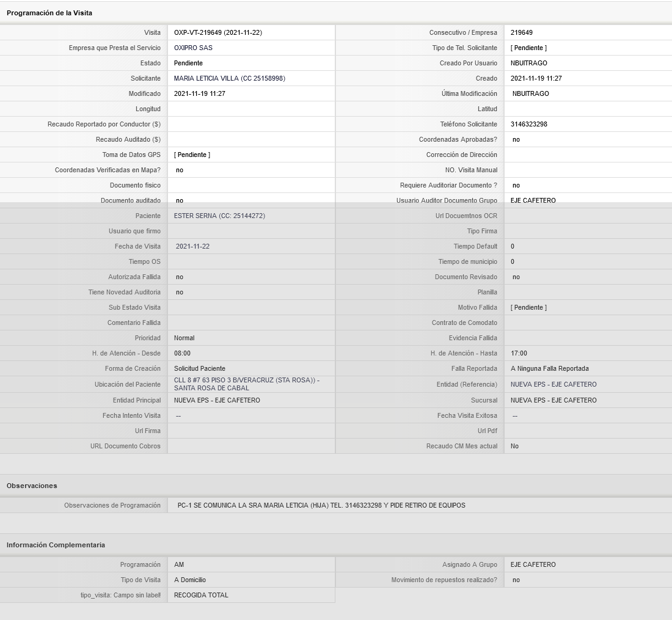This screenshot has height=620, width=672.
Task: Open Entidad (Referencia) NUEVA EPS link
Action: coord(553,384)
